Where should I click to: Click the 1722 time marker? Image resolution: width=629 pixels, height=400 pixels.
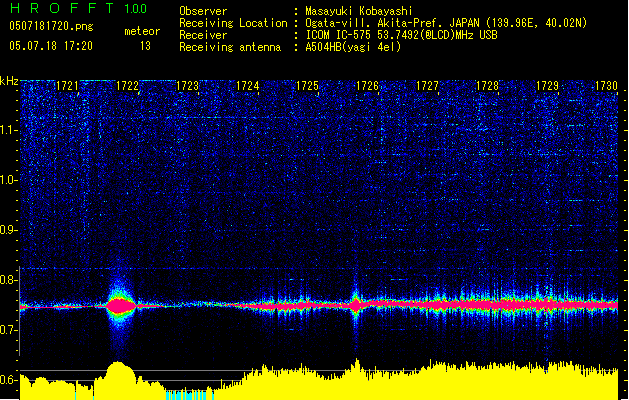[x=127, y=86]
